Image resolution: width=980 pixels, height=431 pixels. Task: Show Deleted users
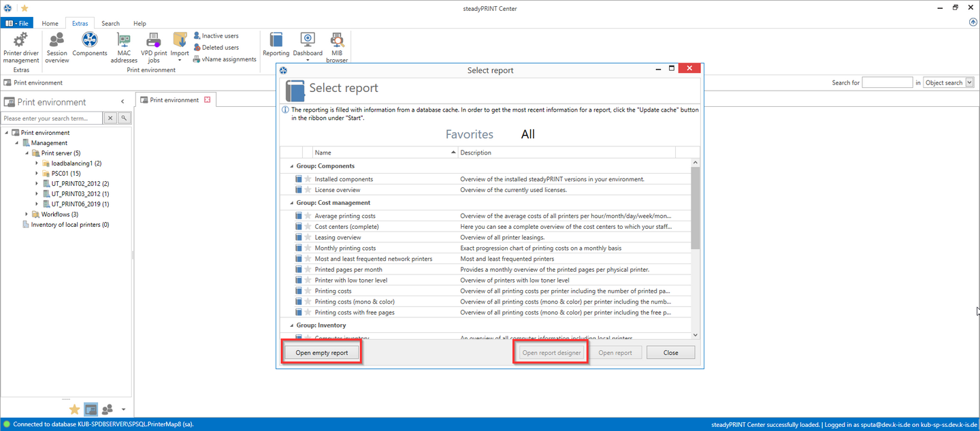216,48
